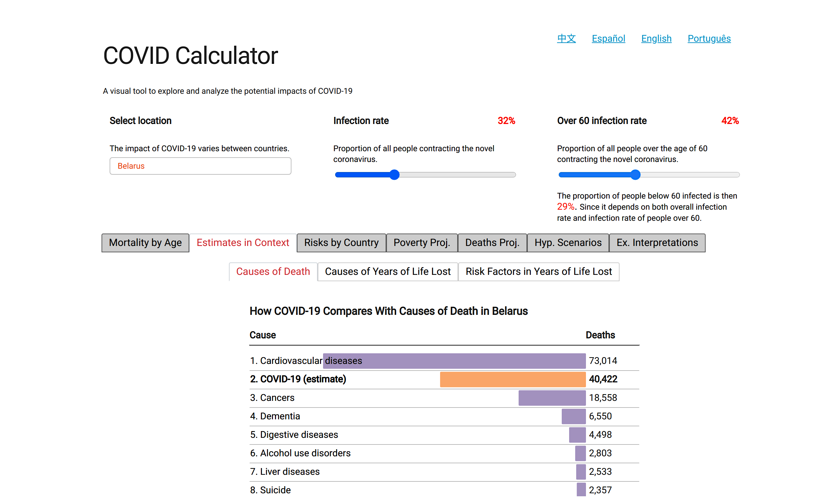Show Risk Factors in Years of Life Lost
829x504 pixels.
538,271
